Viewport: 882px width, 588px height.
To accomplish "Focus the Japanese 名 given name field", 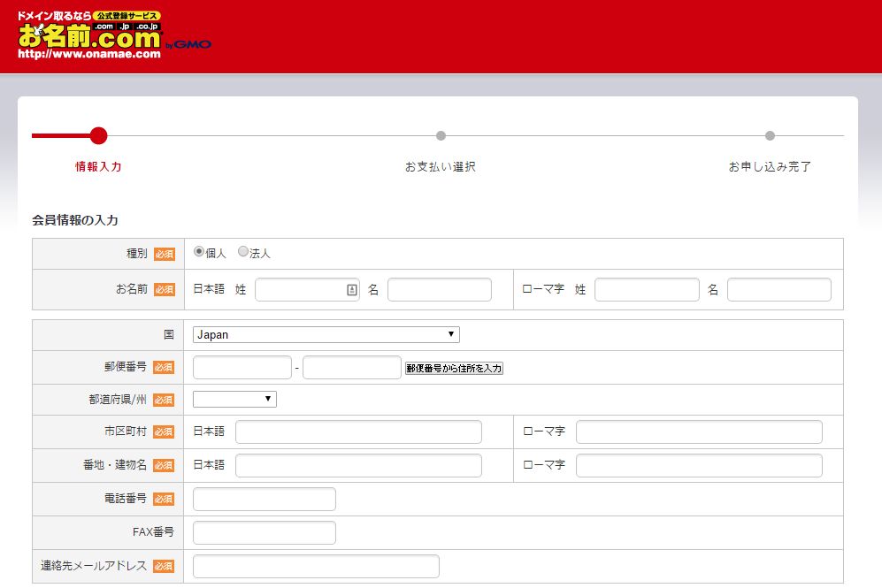I will (440, 289).
